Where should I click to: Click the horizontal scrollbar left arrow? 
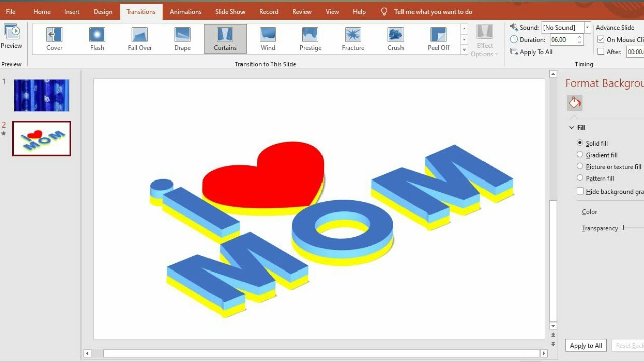[88, 354]
